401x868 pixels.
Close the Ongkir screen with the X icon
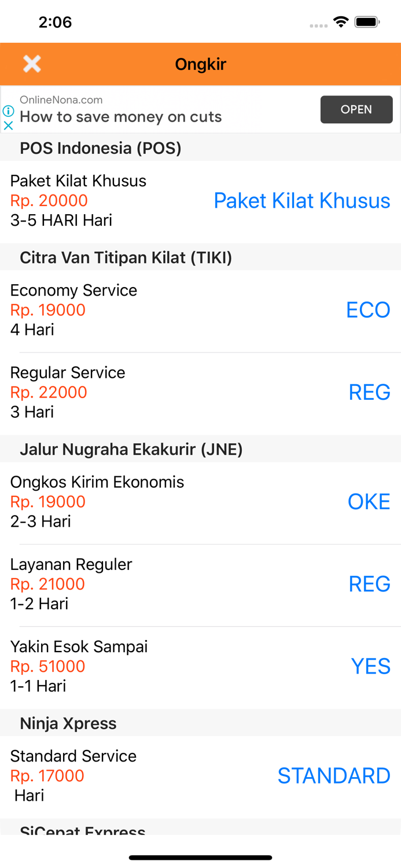point(32,64)
